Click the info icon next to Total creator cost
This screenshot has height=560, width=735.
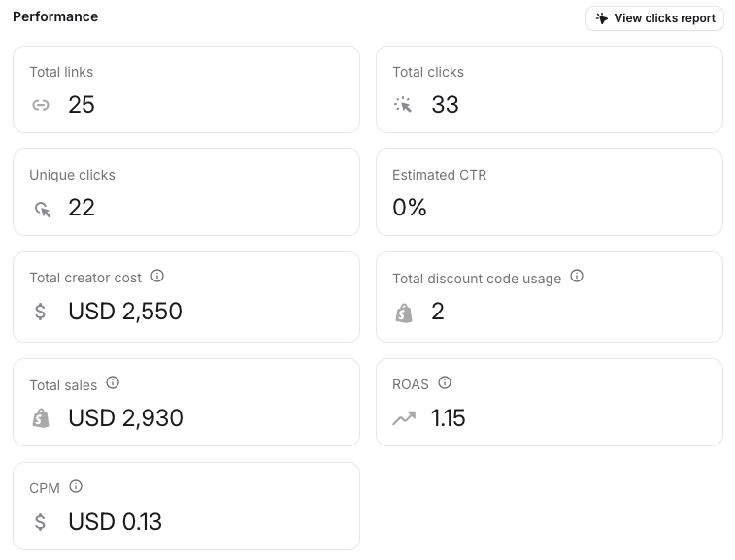(x=157, y=276)
